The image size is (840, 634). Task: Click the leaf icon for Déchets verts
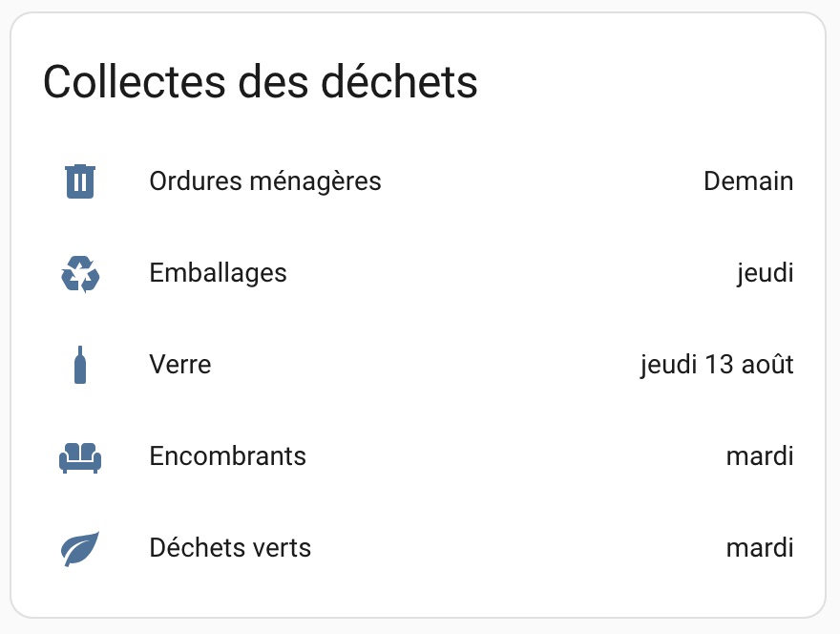pos(80,548)
